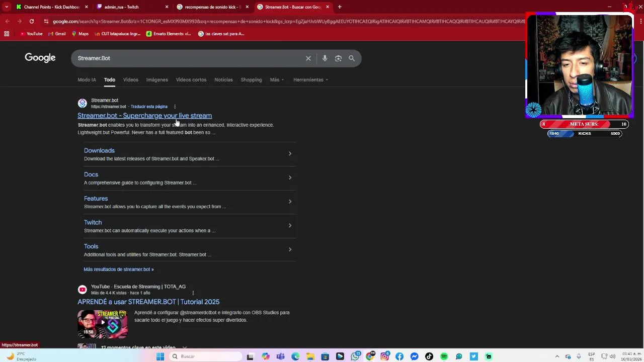The height and width of the screenshot is (362, 644).
Task: Open the CUT Ixtapaluca bookmark
Action: (x=117, y=34)
